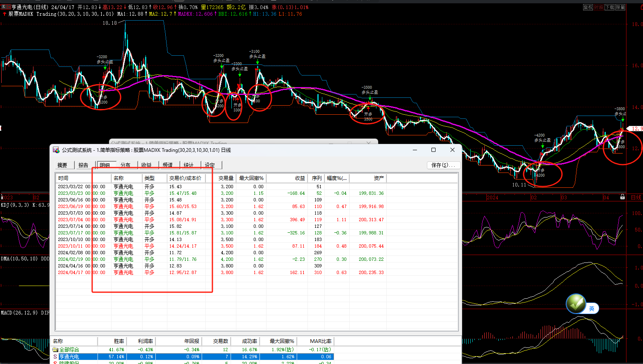The height and width of the screenshot is (364, 643).
Task: Click the 下载 button at chart top
Action: pyautogui.click(x=610, y=7)
